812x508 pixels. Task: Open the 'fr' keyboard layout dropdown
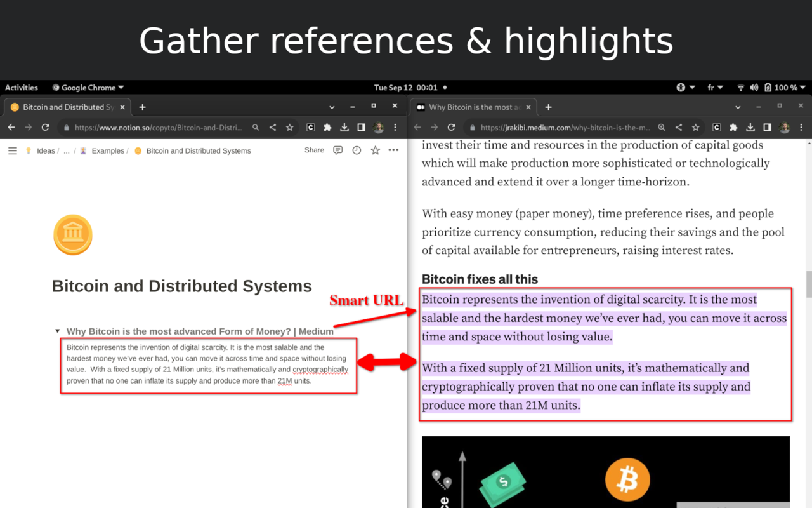(715, 88)
